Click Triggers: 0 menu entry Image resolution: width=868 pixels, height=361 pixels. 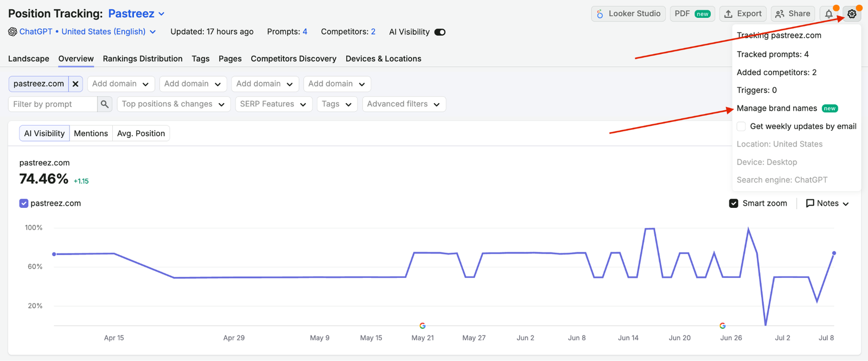pos(757,91)
